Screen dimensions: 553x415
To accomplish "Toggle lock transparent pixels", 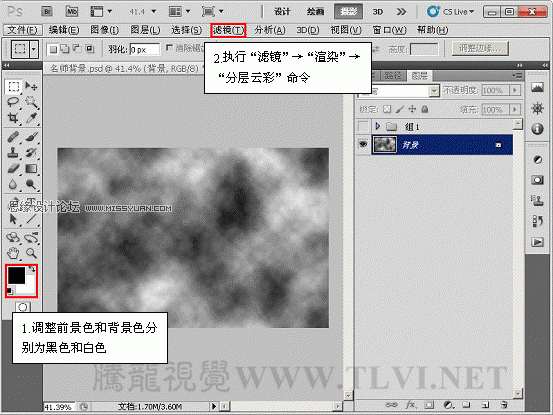I will [x=387, y=109].
